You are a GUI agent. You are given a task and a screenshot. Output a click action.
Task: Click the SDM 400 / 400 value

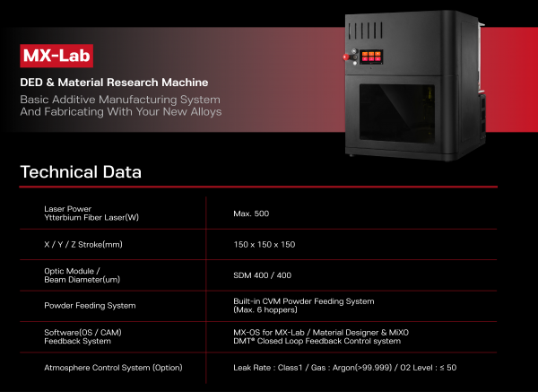(x=262, y=274)
